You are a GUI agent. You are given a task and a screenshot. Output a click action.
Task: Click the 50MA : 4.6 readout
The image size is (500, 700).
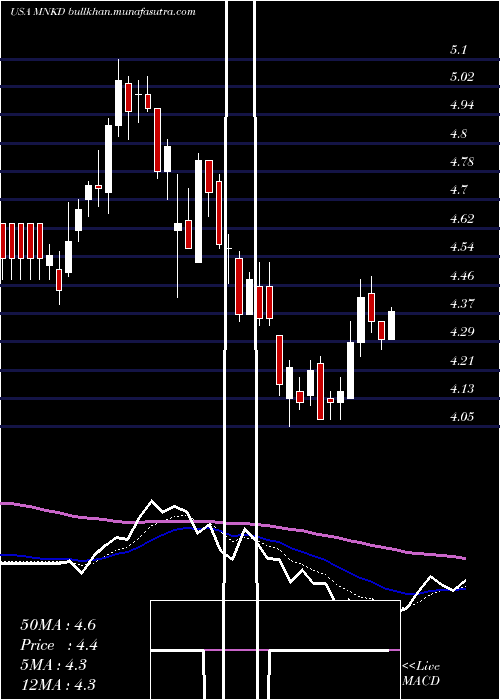point(58,625)
